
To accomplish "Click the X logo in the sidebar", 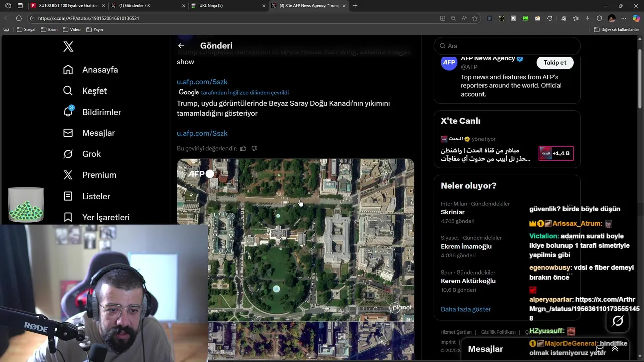I will (x=68, y=47).
